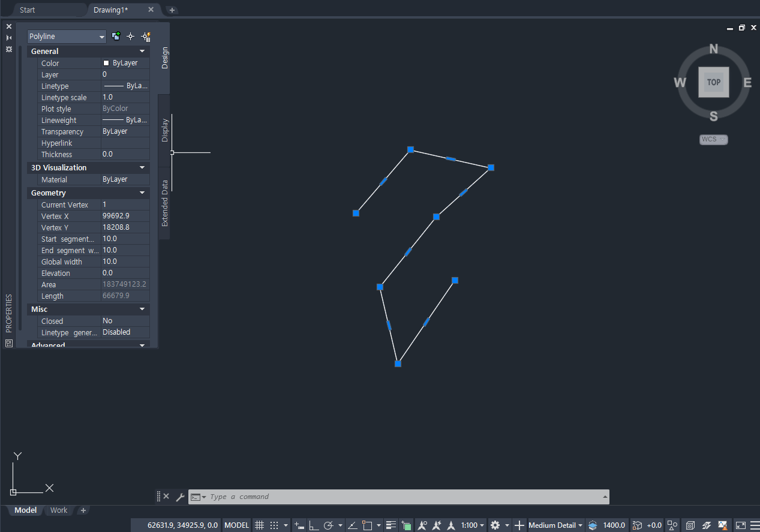Enable polar tracking

pos(329,525)
